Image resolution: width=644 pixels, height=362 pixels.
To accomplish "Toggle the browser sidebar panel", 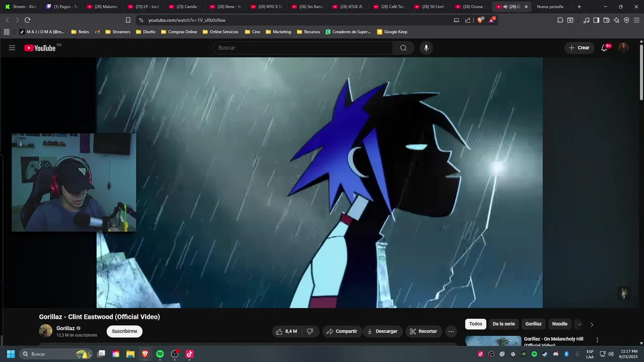I will (596, 20).
